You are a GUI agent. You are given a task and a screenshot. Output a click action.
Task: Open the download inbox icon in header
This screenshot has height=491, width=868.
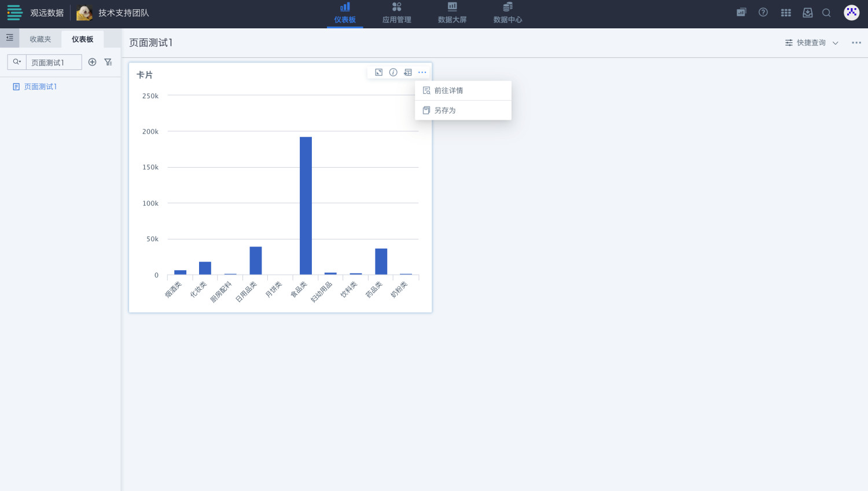tap(808, 13)
